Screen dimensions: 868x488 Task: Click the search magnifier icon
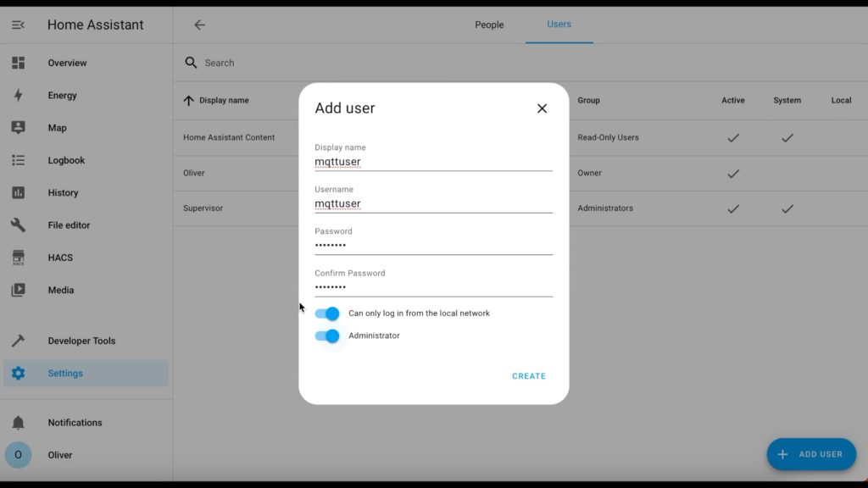191,63
